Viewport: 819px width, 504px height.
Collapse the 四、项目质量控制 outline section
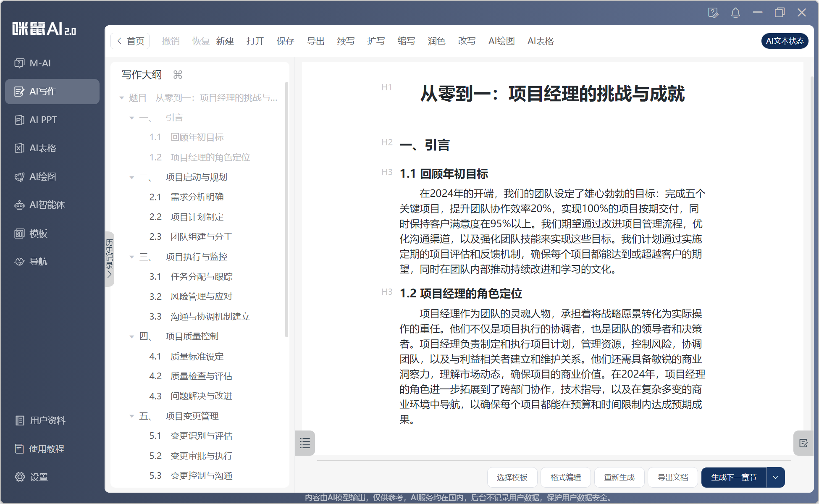point(132,336)
